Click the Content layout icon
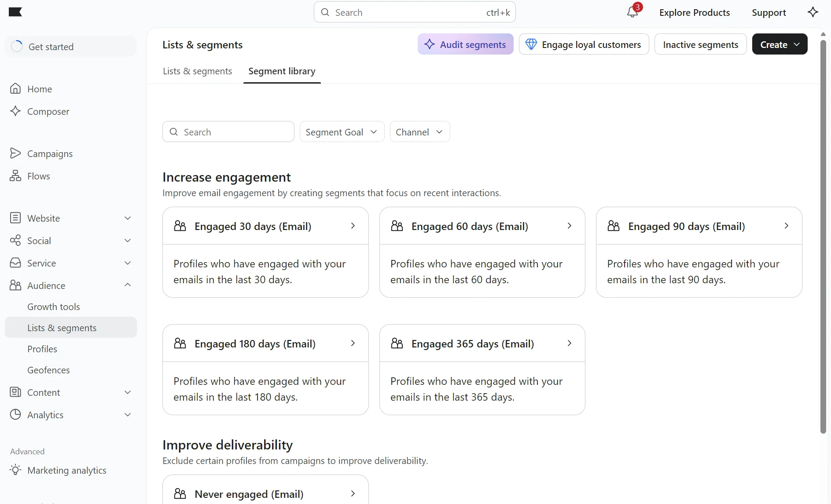831x504 pixels. click(15, 392)
